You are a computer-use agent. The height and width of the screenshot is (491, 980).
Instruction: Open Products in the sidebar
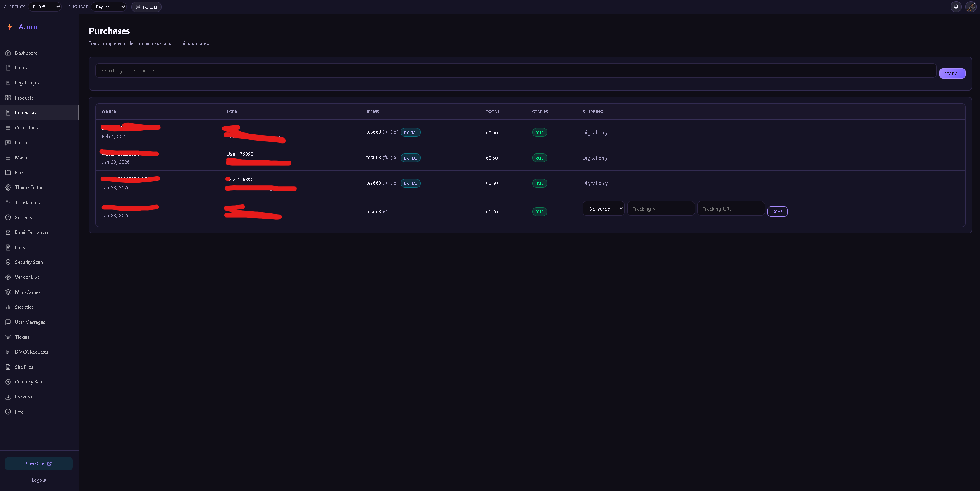tap(24, 98)
